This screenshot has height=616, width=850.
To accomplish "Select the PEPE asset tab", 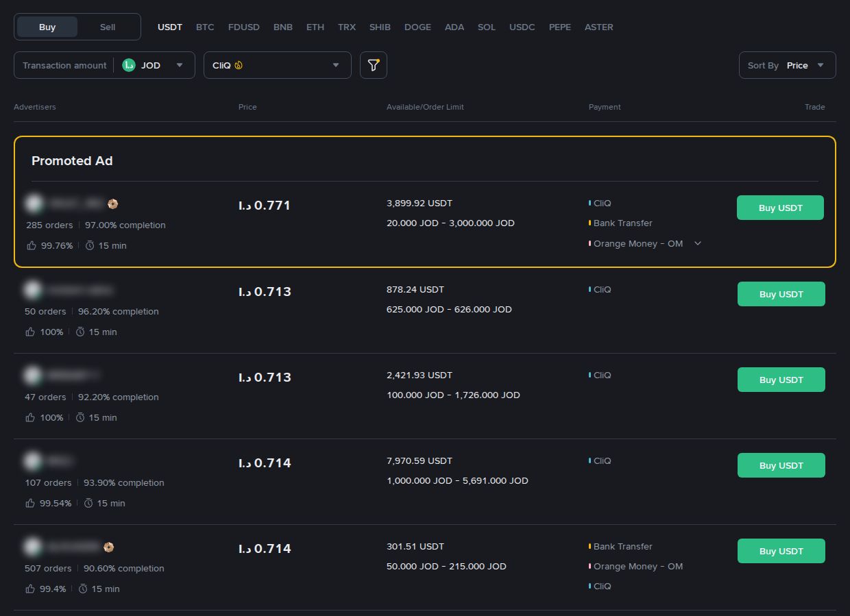I will (560, 27).
